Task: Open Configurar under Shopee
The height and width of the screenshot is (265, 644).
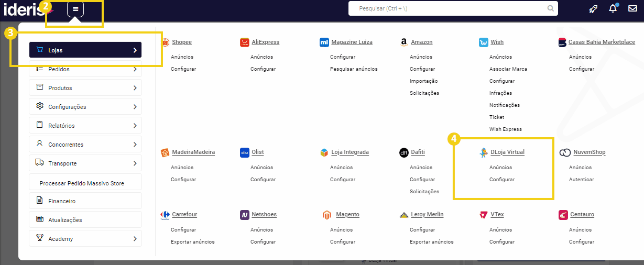Action: click(183, 69)
